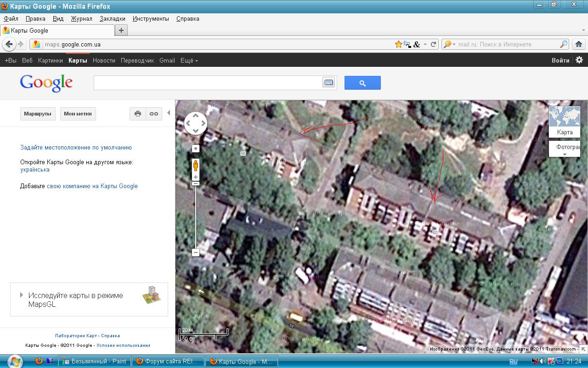
Task: Switch to Карта map view
Action: (x=565, y=122)
